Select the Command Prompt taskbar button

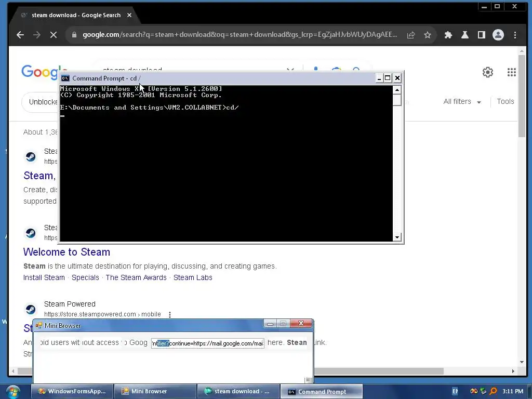pyautogui.click(x=321, y=392)
